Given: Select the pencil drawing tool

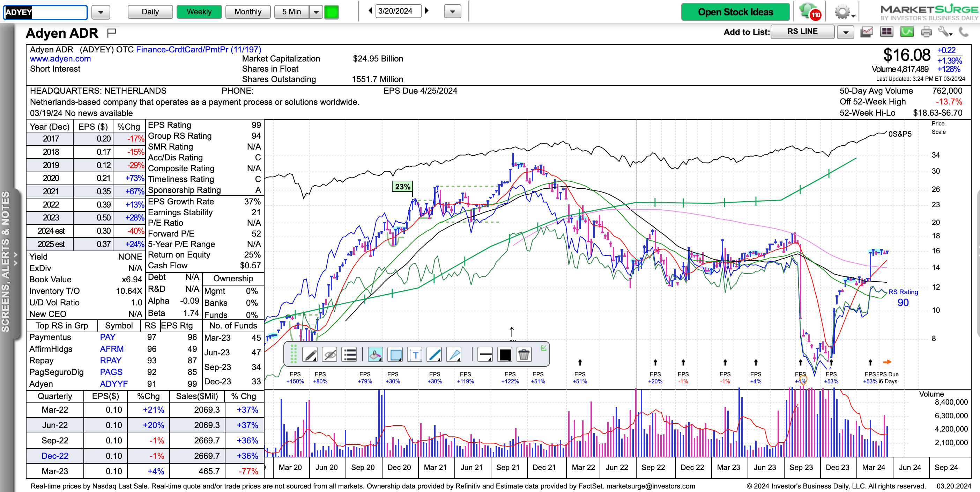Looking at the screenshot, I should pyautogui.click(x=310, y=355).
